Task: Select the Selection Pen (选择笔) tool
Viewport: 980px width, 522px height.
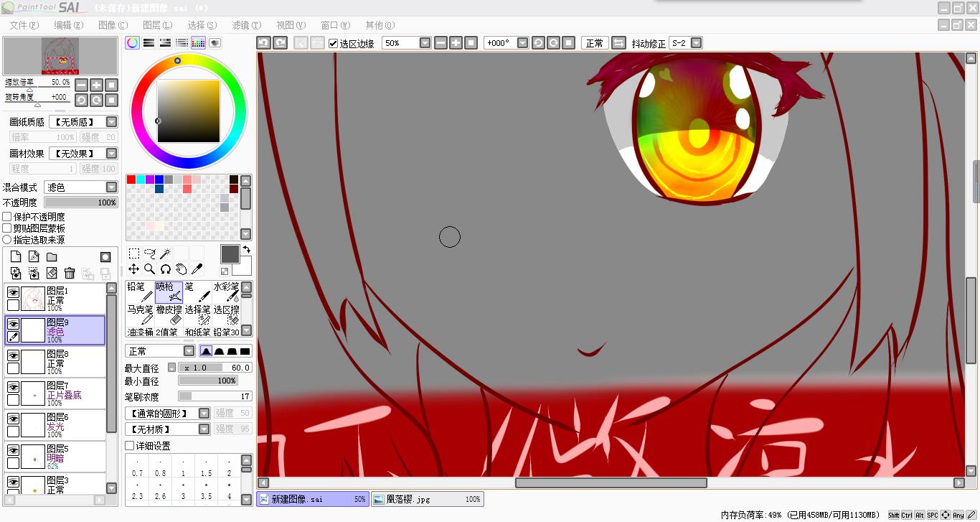Action: (x=197, y=314)
